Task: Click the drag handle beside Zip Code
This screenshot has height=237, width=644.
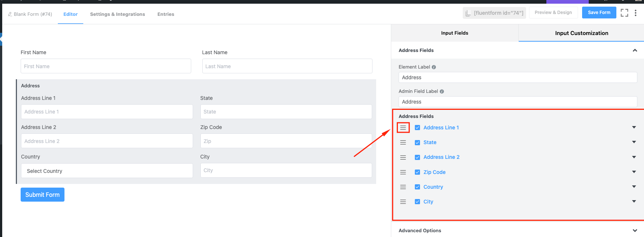Action: pyautogui.click(x=403, y=172)
